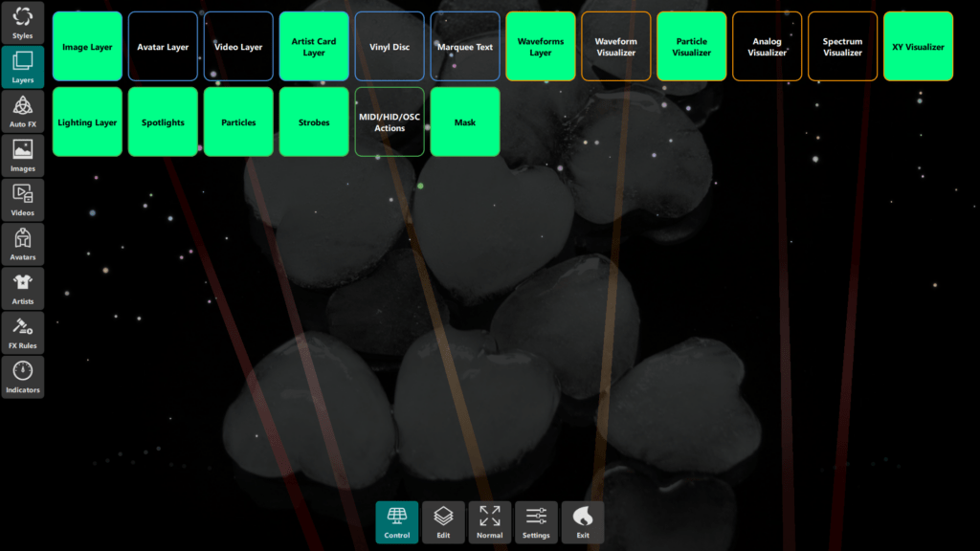Open the Styles panel in sidebar
980x551 pixels.
(22, 23)
